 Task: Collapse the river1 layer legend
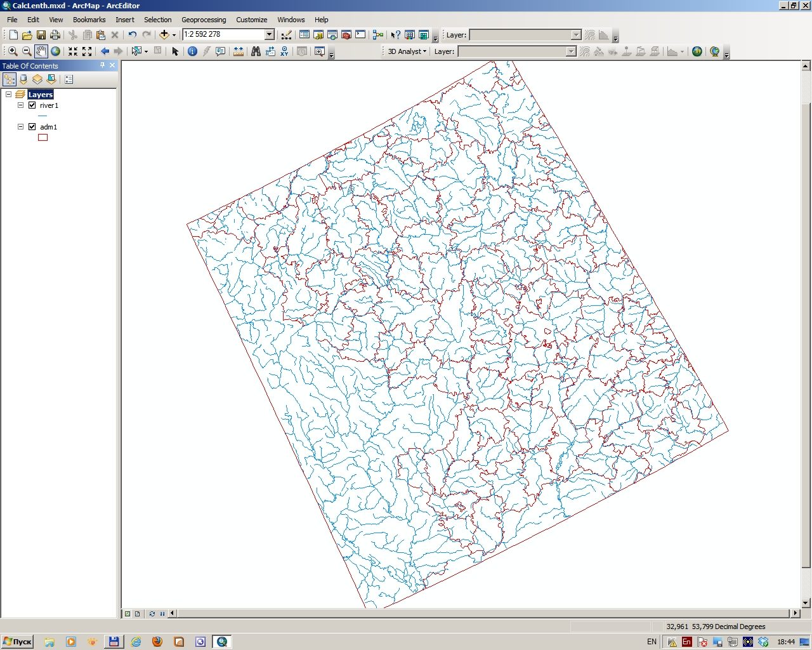[20, 105]
